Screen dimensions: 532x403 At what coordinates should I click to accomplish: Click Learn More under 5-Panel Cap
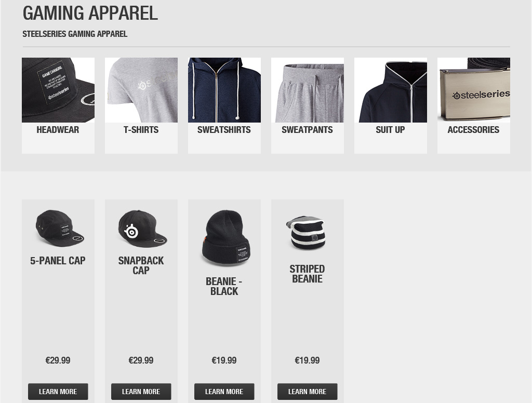click(x=58, y=392)
